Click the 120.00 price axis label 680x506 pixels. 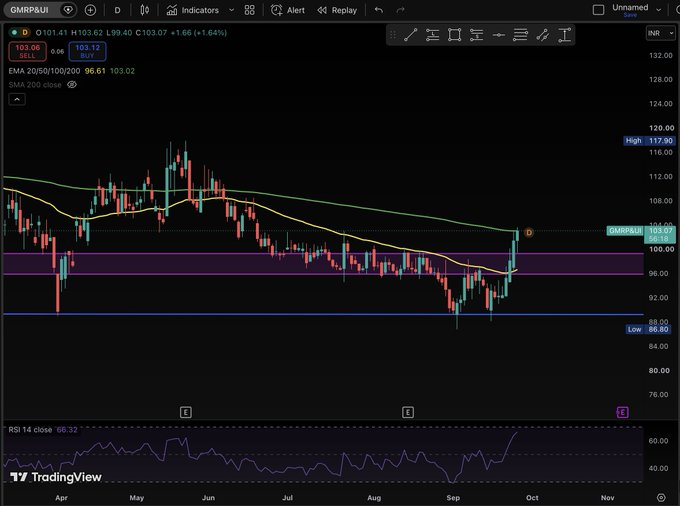click(661, 128)
